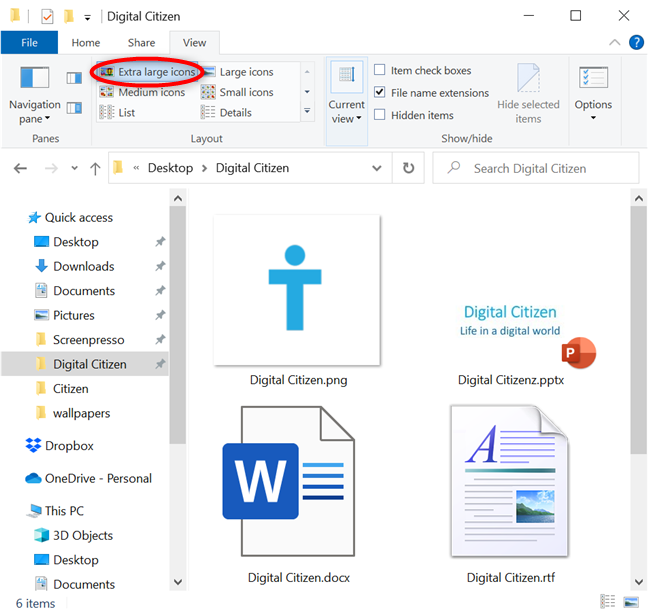Screen dimensions: 648x615
Task: Select Extra large icons layout
Action: click(x=148, y=72)
